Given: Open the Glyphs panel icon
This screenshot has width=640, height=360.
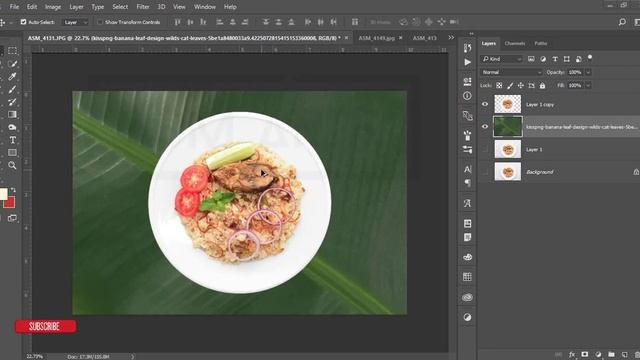Looking at the screenshot, I should pos(467,203).
